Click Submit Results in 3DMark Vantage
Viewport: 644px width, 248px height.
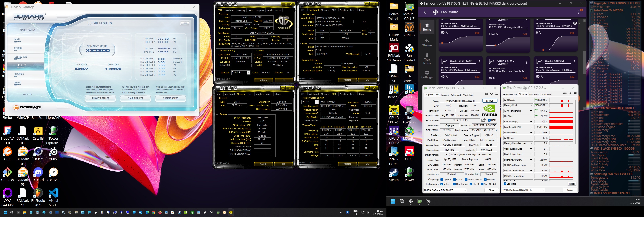[100, 98]
